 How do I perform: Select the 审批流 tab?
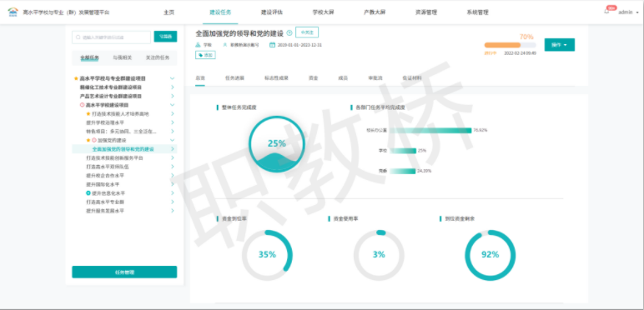[x=375, y=77]
